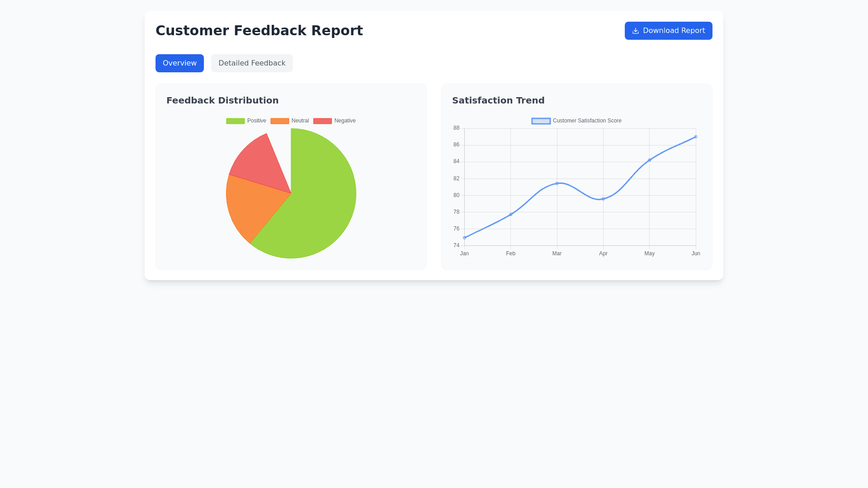Click the Jan data point on trend line
Viewport: 868px width, 488px height.
pyautogui.click(x=464, y=238)
